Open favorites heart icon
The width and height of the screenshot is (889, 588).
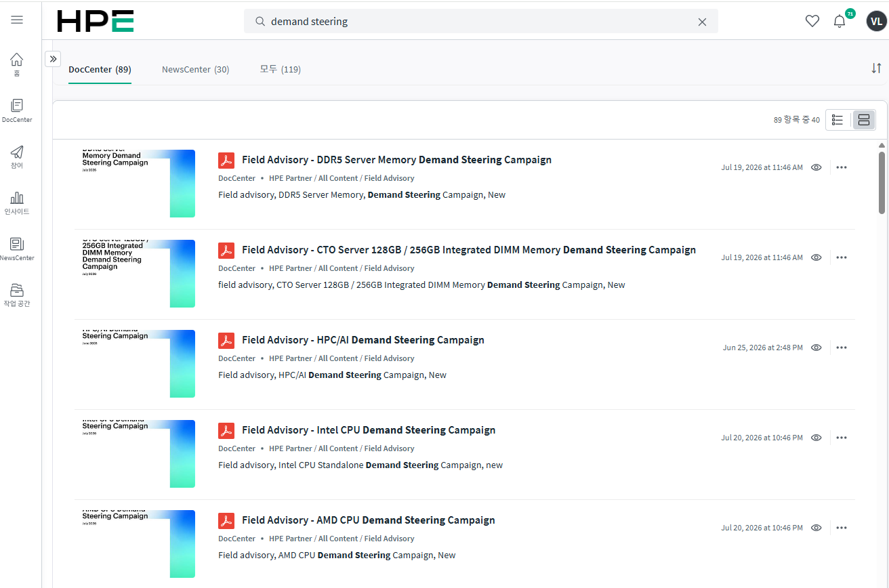(x=812, y=21)
